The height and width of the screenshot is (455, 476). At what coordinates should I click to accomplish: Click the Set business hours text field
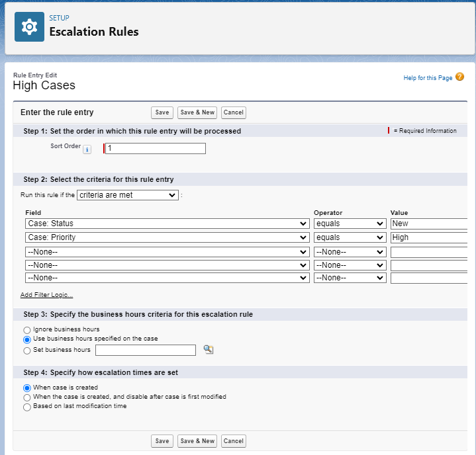click(146, 350)
